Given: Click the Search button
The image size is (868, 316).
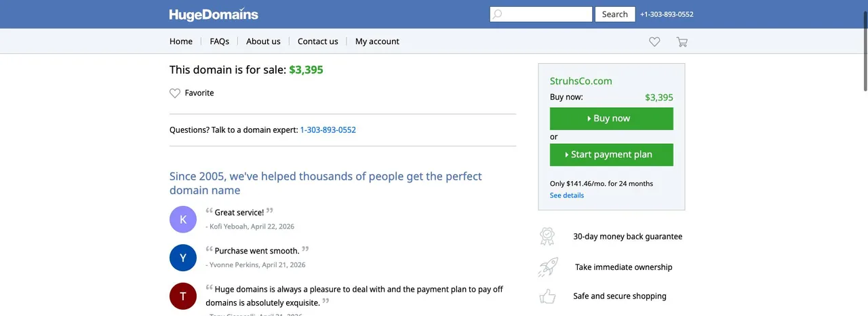Looking at the screenshot, I should pyautogui.click(x=615, y=14).
